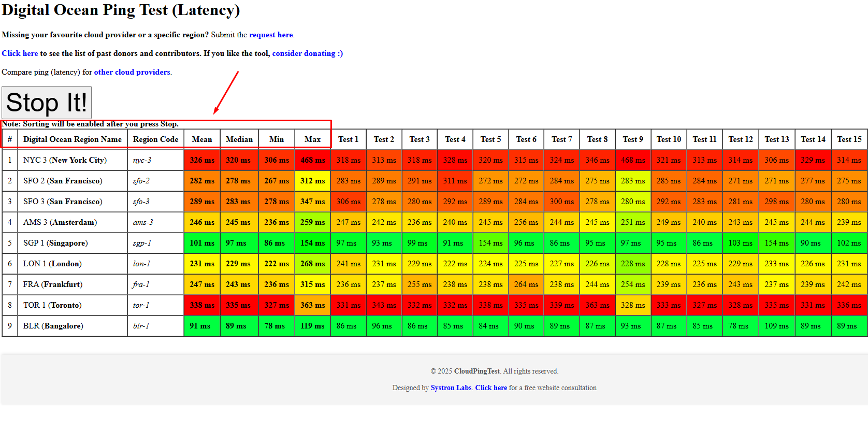Click FRA max value 315 ms

point(313,284)
